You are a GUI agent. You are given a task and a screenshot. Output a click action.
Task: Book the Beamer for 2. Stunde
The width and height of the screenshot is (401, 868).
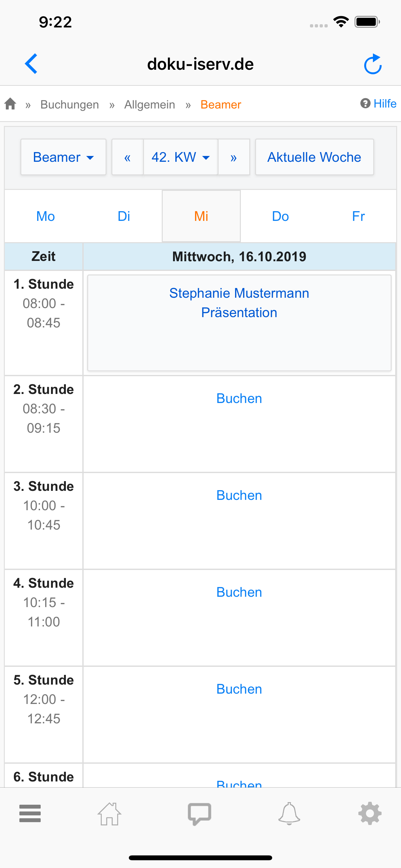pyautogui.click(x=239, y=398)
